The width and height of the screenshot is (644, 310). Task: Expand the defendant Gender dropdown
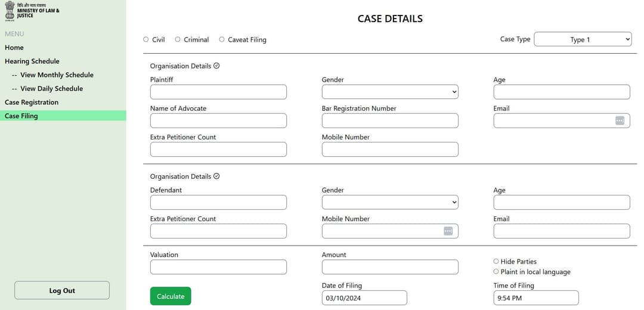pyautogui.click(x=390, y=203)
